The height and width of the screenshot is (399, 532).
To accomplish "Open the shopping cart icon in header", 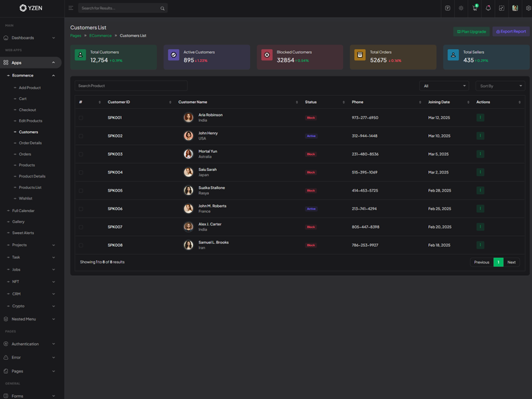I will pos(475,8).
